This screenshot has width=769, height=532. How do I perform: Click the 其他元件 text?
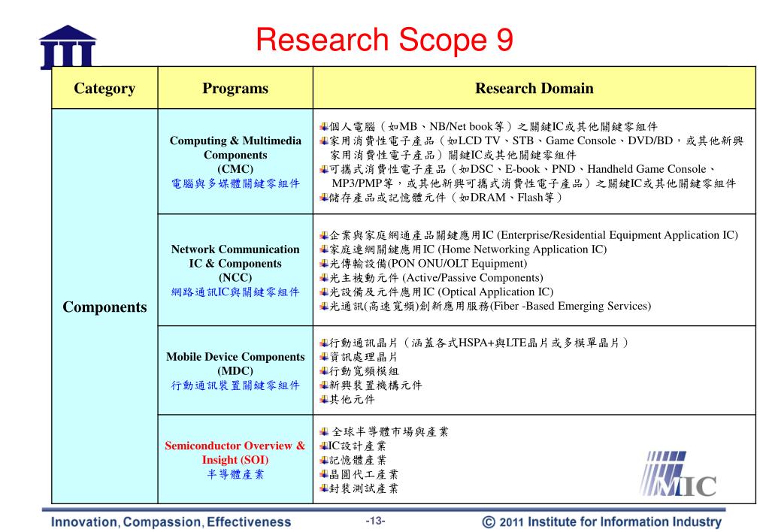click(352, 400)
